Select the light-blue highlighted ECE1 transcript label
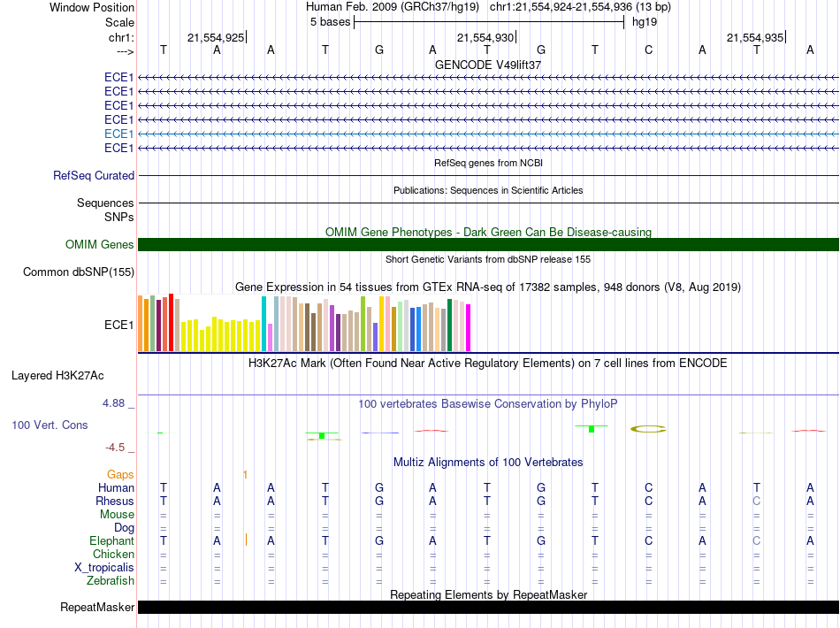 (x=118, y=134)
